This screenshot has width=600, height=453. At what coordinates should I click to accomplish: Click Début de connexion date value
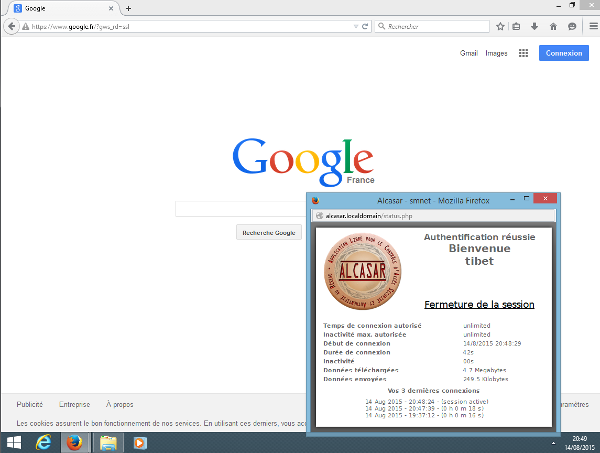click(x=492, y=343)
